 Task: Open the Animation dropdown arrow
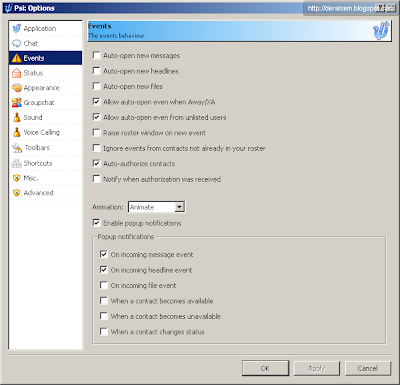tap(179, 207)
